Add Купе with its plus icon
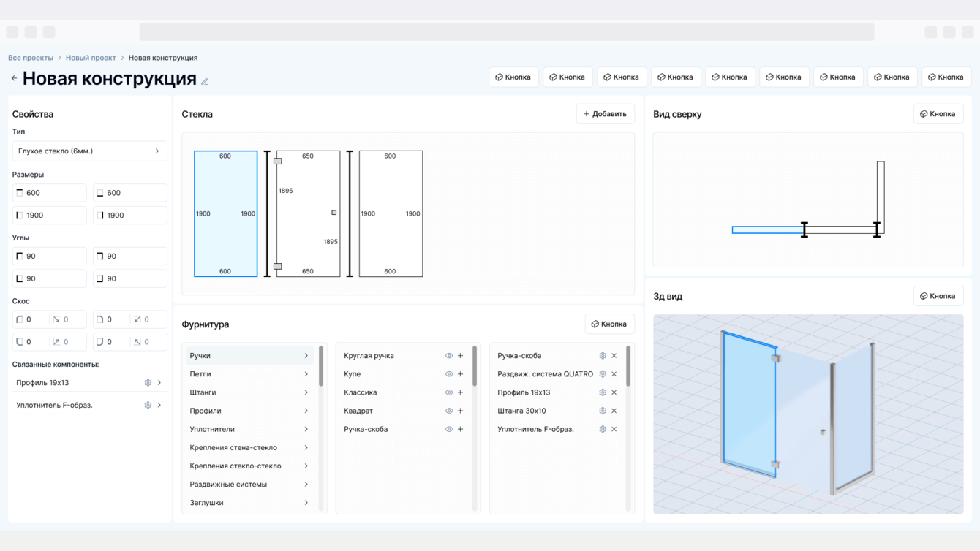Screen dimensions: 980x551 click(461, 374)
